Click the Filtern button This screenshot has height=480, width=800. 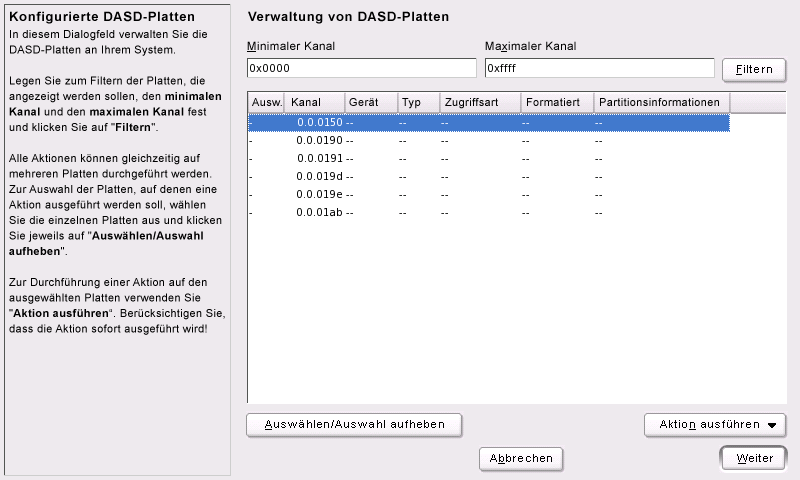(754, 69)
